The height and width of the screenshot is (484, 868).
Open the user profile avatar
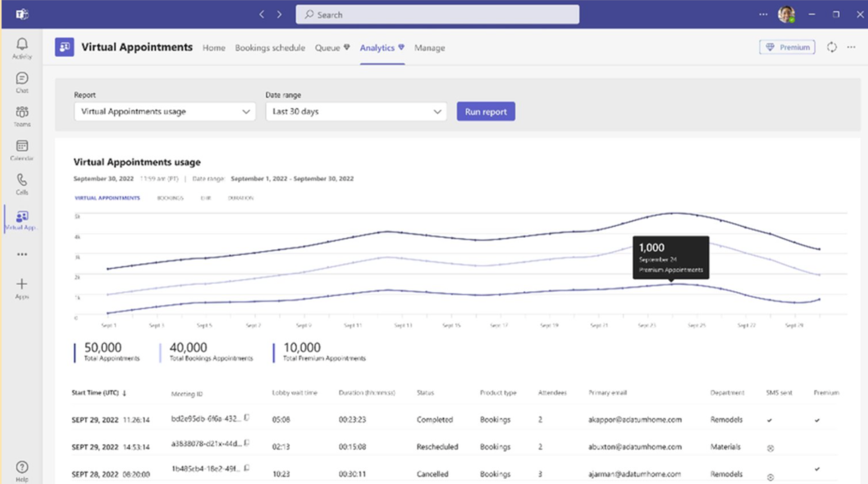[x=786, y=15]
